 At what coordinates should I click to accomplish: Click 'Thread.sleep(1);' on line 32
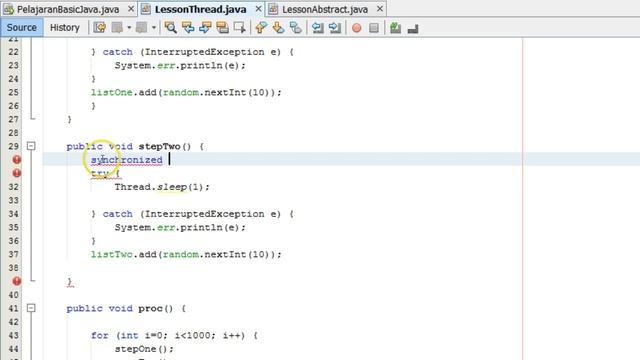(162, 187)
